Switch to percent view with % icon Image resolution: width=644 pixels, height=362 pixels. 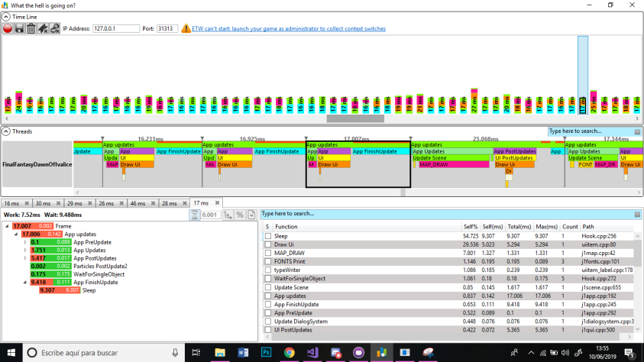240,215
